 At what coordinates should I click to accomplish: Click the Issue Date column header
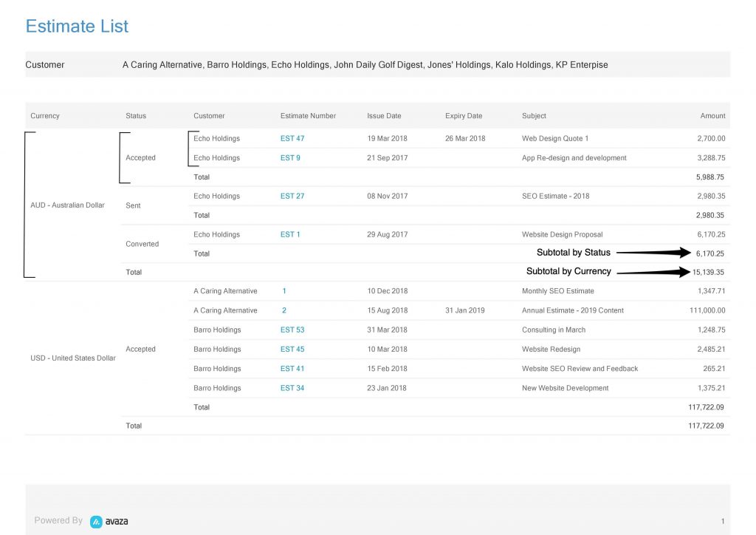coord(384,116)
